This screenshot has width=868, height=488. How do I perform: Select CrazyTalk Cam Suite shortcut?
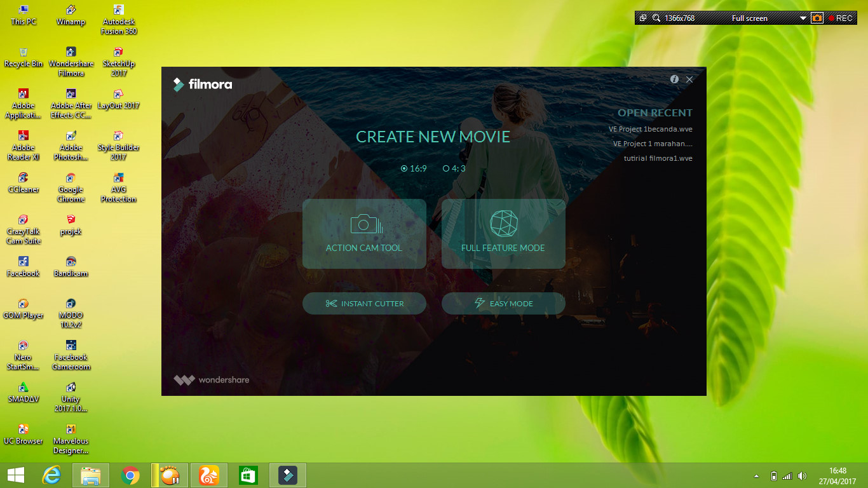click(x=24, y=229)
